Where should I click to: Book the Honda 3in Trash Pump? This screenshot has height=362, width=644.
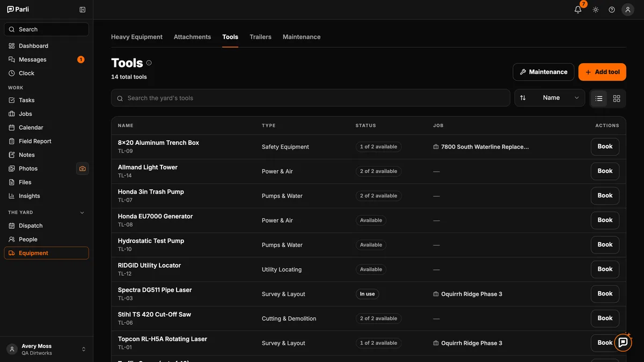coord(605,196)
